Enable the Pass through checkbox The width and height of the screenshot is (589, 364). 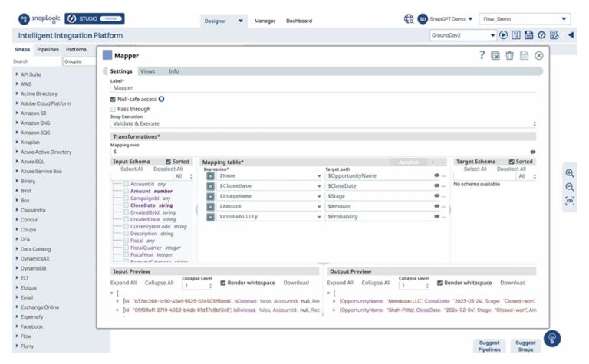(113, 109)
